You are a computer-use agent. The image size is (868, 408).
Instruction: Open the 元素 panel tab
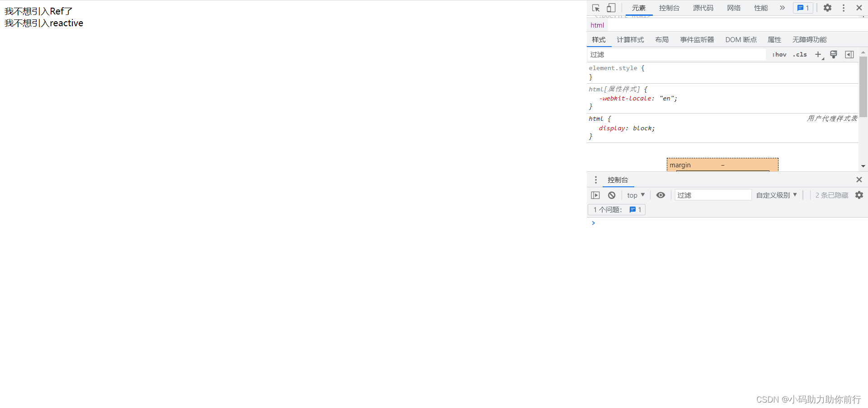pyautogui.click(x=639, y=8)
